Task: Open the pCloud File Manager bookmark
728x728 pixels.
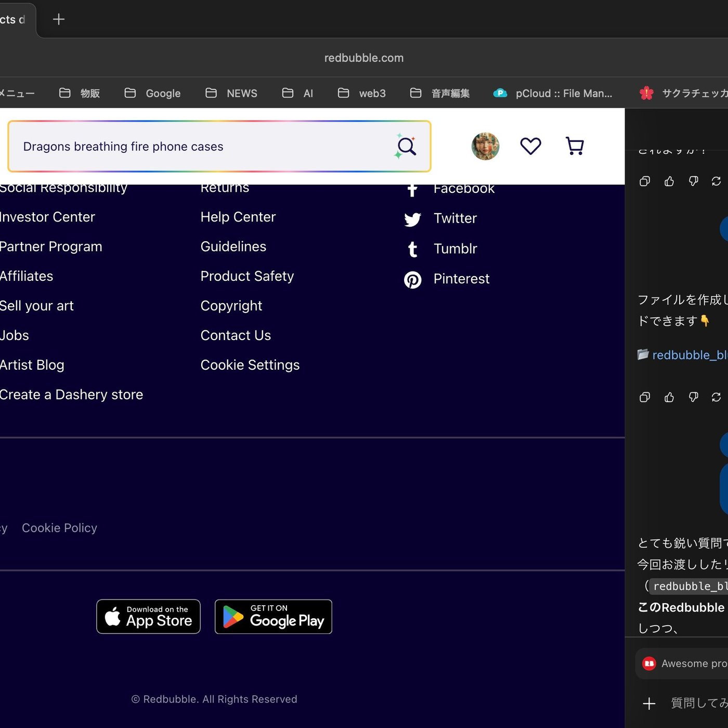Action: coord(553,93)
